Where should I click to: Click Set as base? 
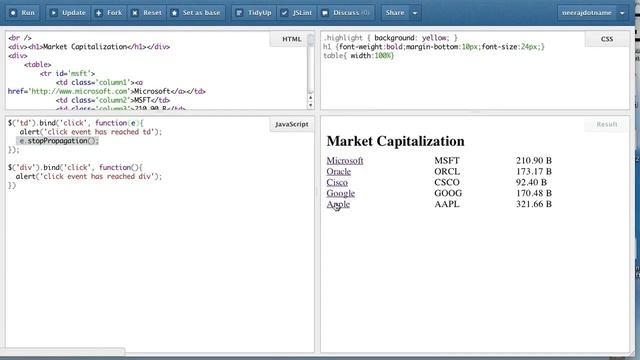click(196, 13)
